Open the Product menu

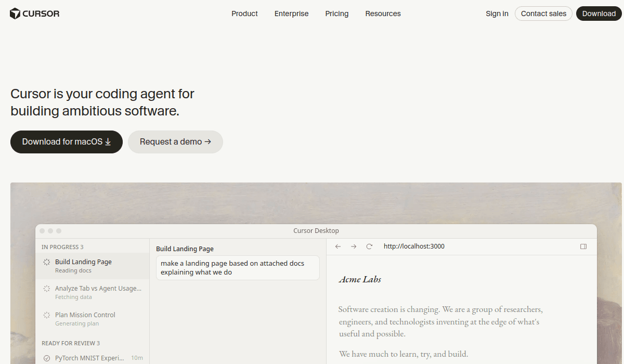244,14
